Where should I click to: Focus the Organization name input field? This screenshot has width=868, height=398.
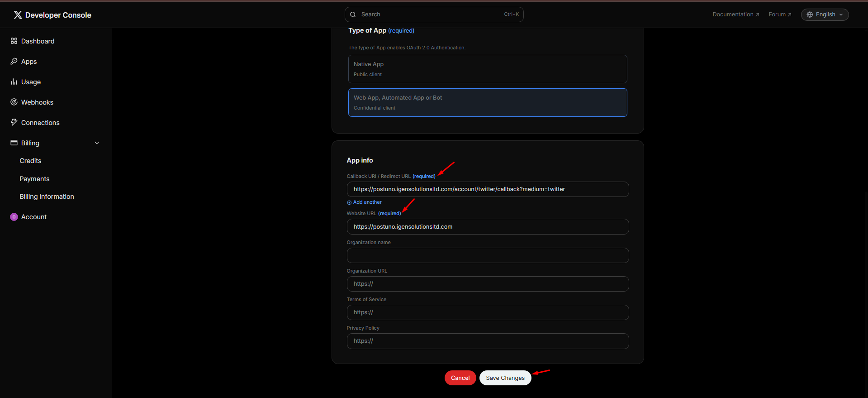click(x=487, y=255)
